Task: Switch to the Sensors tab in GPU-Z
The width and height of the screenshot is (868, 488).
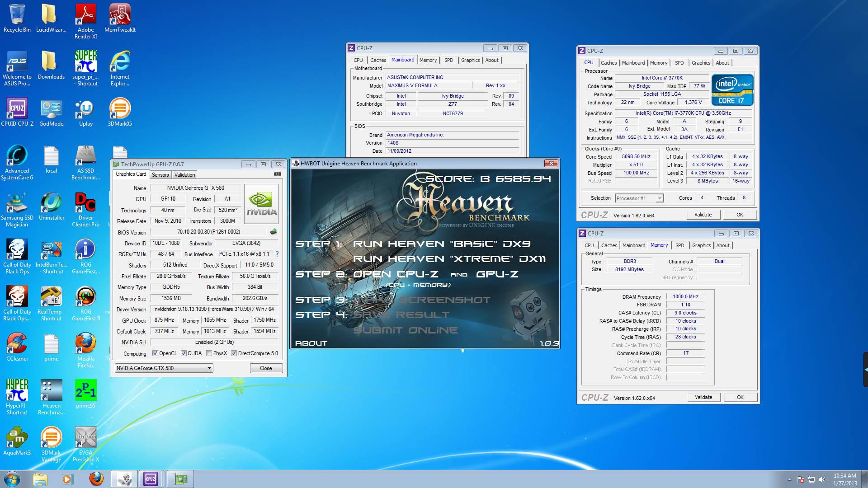Action: [x=160, y=175]
